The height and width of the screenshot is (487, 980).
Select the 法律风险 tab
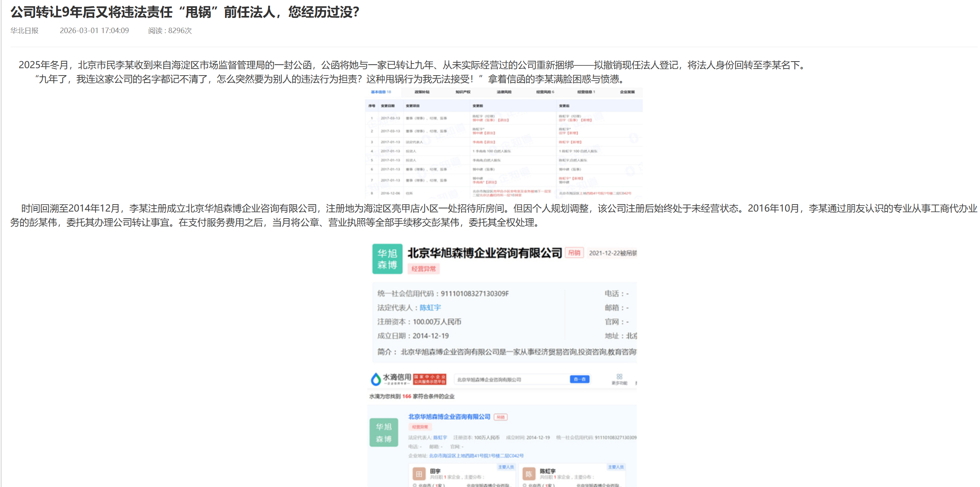tap(504, 92)
